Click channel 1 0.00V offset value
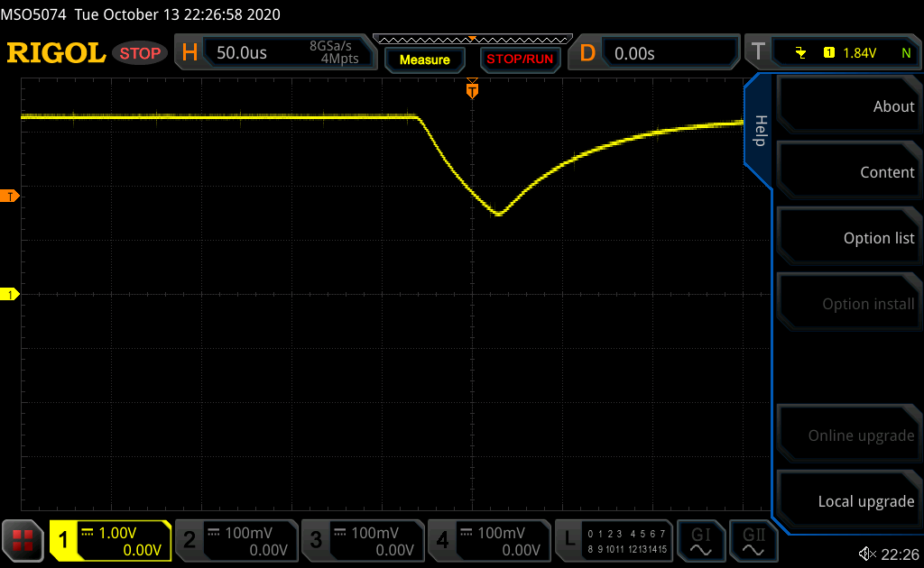The image size is (924, 568). [142, 550]
